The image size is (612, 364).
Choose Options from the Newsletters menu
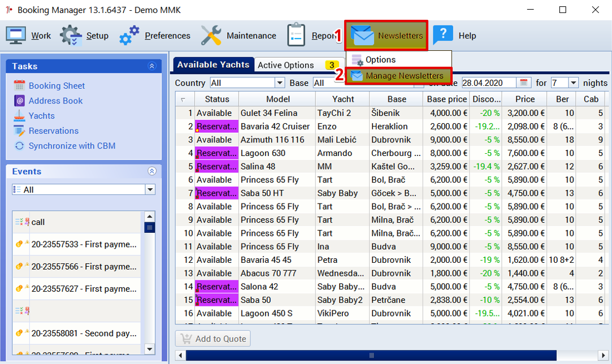pyautogui.click(x=398, y=60)
